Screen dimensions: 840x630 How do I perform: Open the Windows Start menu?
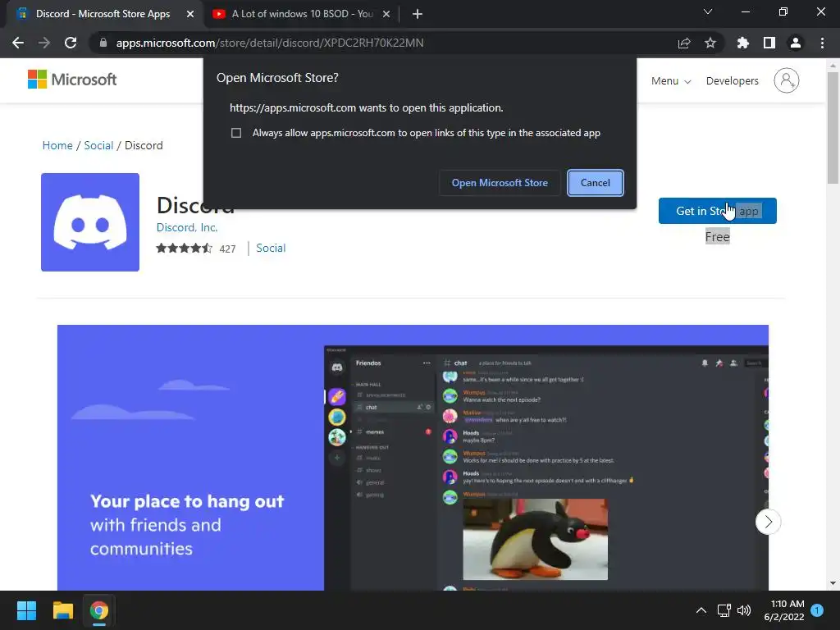(26, 610)
